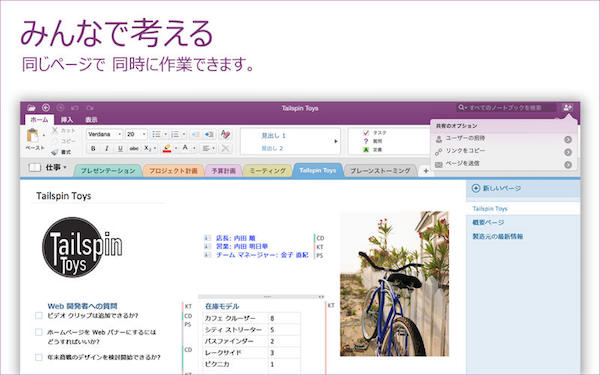Apply strikethrough abc formatting
Screen dimensions: 600x375
(134, 148)
